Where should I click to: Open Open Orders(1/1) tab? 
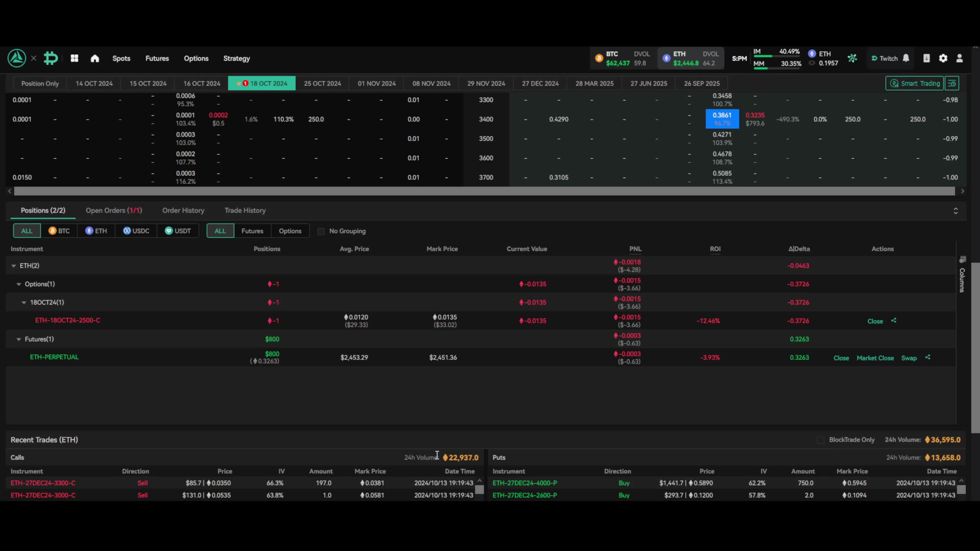coord(114,210)
